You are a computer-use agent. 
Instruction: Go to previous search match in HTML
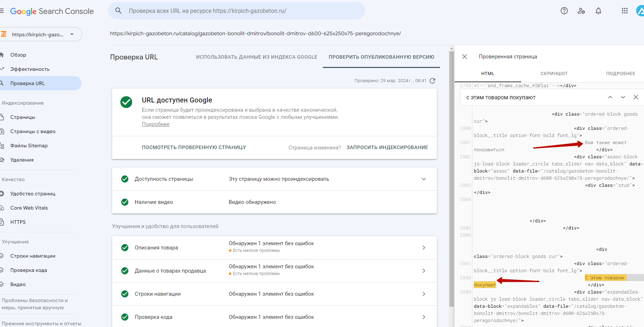(610, 97)
